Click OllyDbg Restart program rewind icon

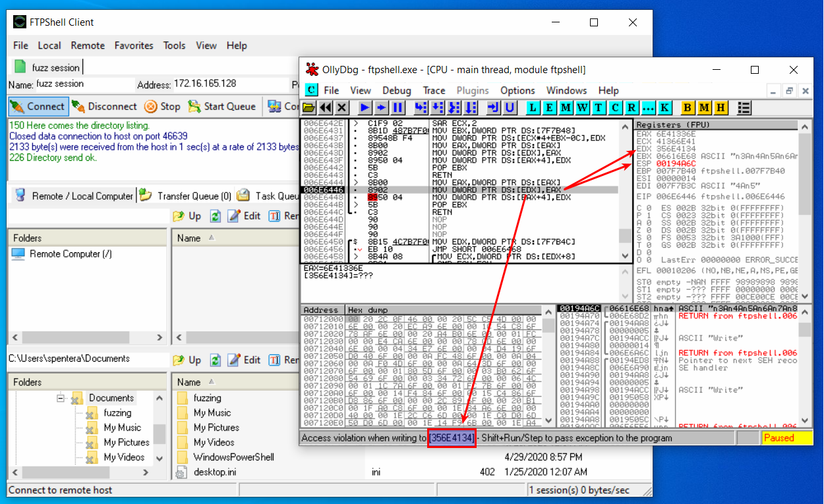[325, 107]
